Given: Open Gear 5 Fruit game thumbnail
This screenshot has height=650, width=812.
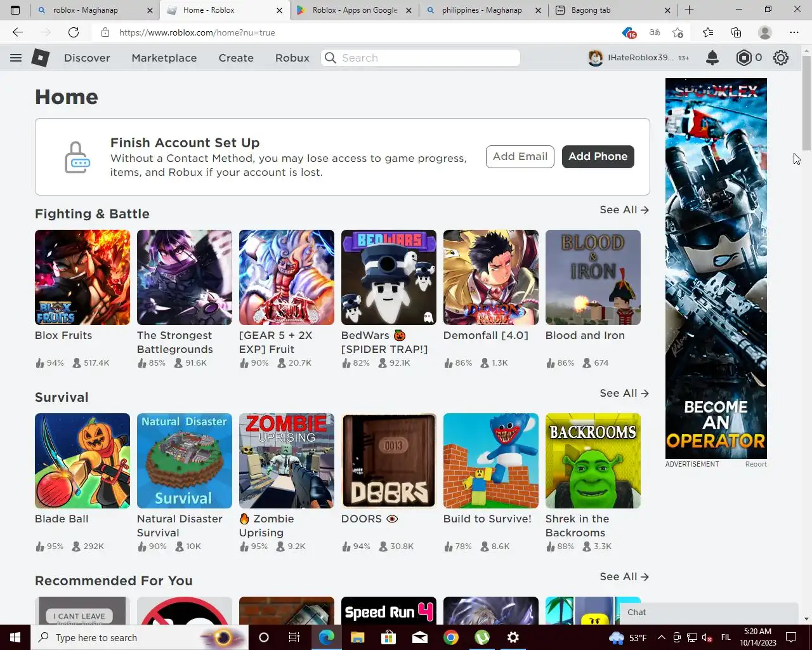Looking at the screenshot, I should point(287,277).
